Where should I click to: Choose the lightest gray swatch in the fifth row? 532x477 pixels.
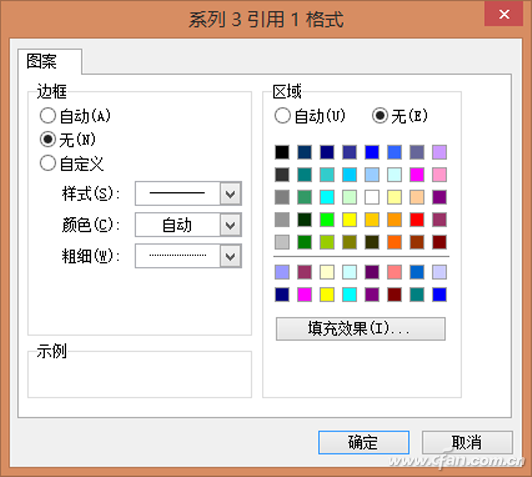click(x=282, y=242)
